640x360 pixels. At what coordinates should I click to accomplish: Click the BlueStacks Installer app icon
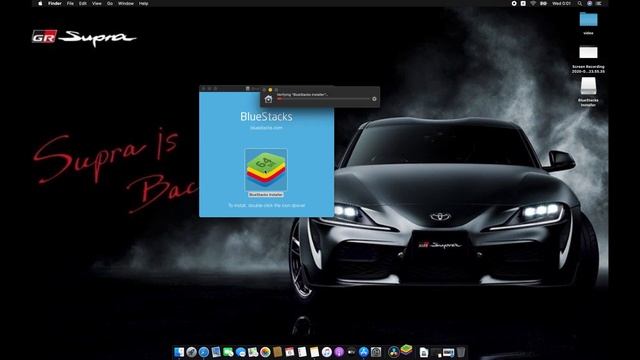[x=266, y=169]
